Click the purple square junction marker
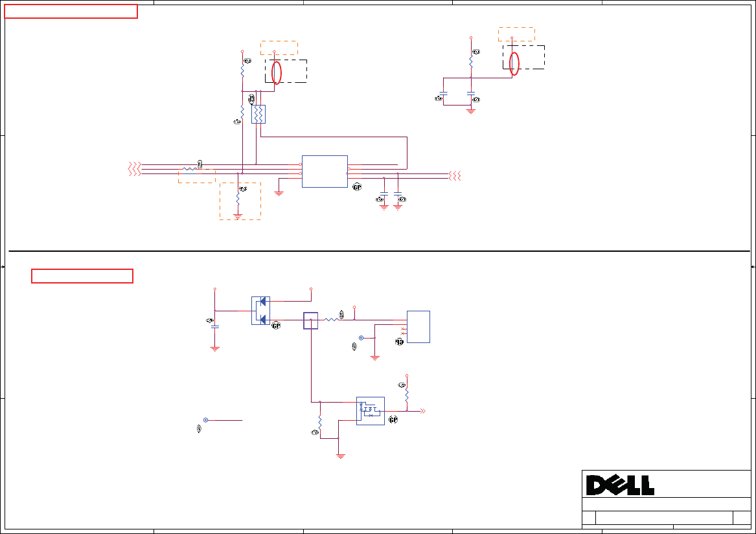 (310, 321)
